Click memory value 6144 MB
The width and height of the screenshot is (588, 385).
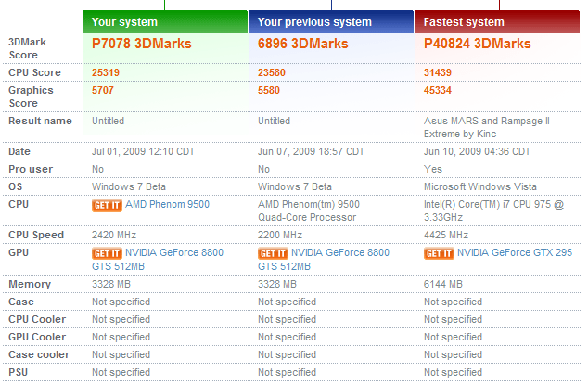pos(443,285)
